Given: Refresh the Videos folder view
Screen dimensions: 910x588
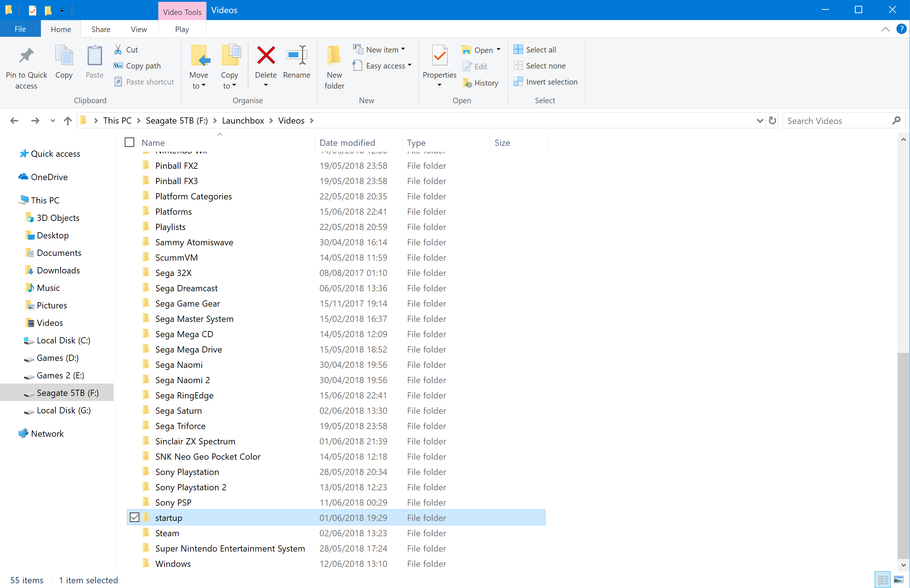Looking at the screenshot, I should [x=772, y=121].
